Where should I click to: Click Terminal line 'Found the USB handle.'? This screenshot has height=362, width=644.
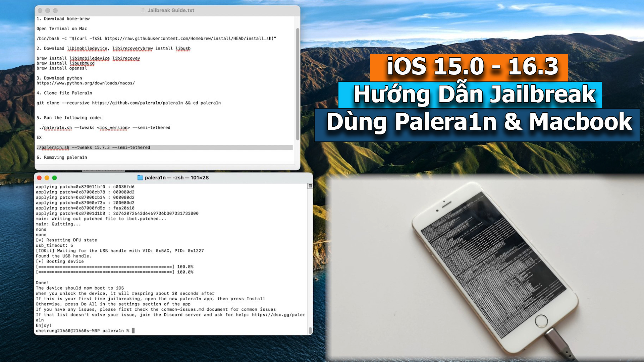(x=64, y=256)
